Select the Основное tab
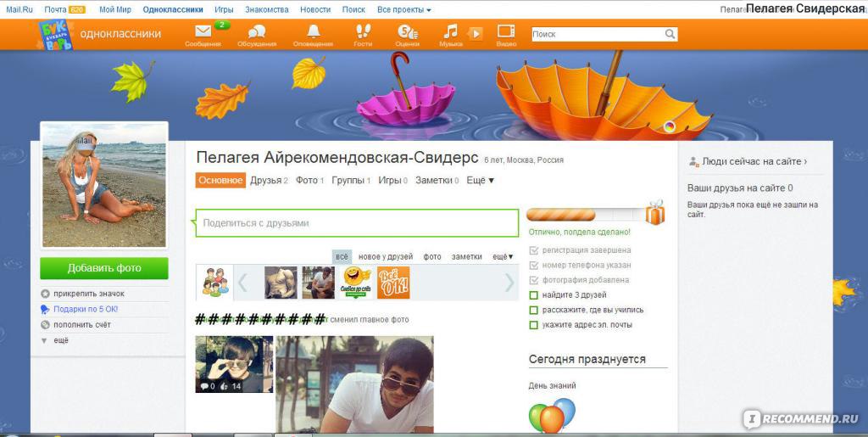This screenshot has height=437, width=868. point(220,180)
